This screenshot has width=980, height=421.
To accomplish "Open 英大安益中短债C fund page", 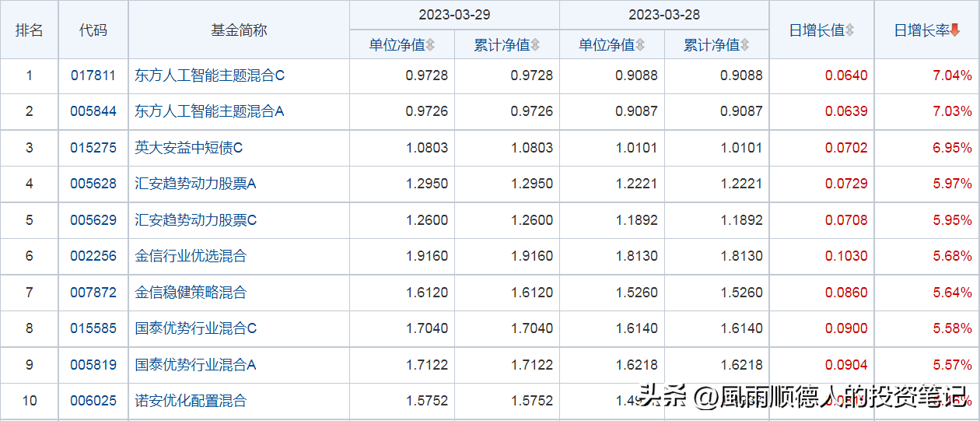I will coord(189,148).
